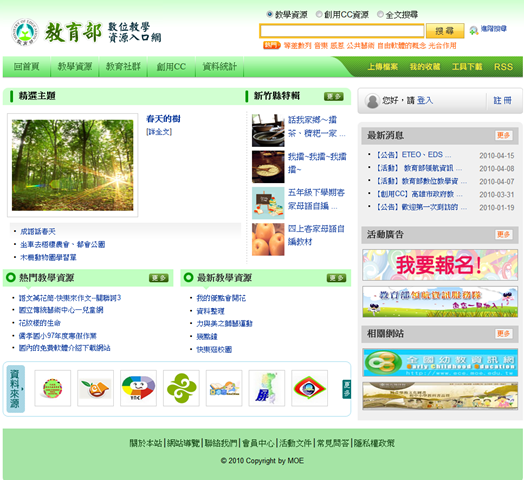Viewport: 524px width, 480px height.
Task: Click 更多 in the 熱門教學資源 header
Action: 159,278
